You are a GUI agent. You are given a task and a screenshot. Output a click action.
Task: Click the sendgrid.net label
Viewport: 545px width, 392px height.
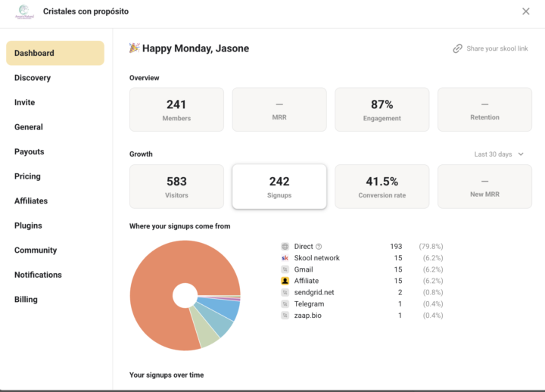click(x=314, y=292)
